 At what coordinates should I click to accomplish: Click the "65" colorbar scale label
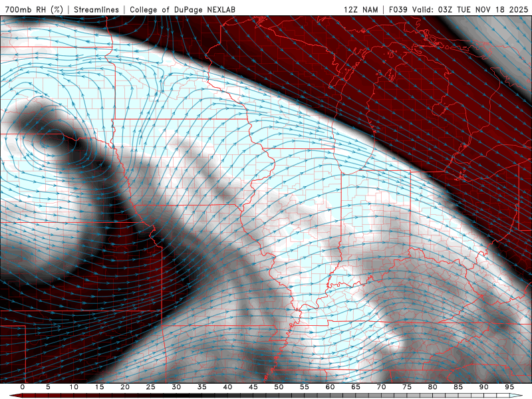356,387
